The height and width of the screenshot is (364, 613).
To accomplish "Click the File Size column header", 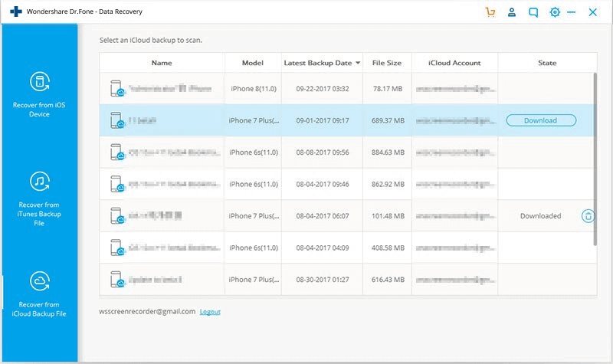I will [387, 63].
